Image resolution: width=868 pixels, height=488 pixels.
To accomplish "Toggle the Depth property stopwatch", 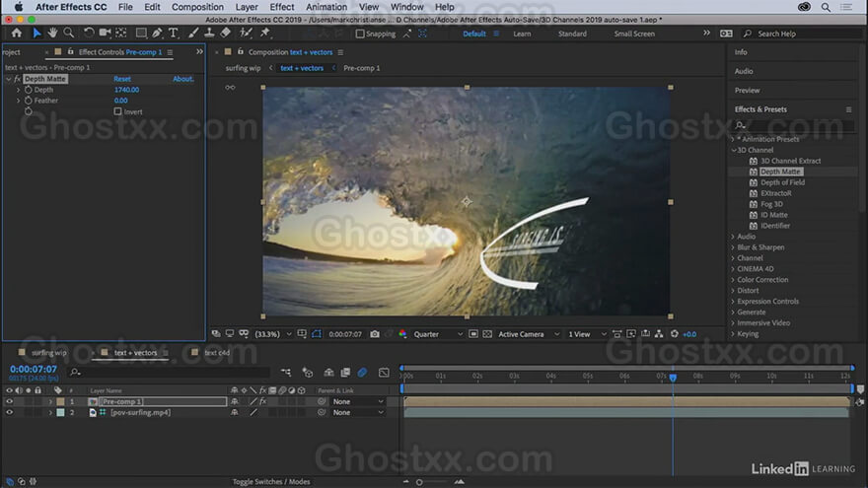I will [x=29, y=90].
